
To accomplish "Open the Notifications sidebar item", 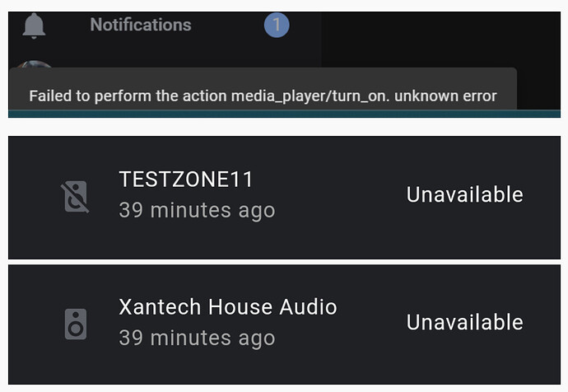I will tap(140, 25).
